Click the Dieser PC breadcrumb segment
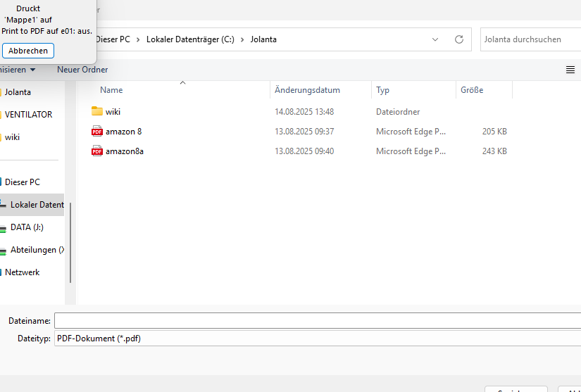The image size is (581, 392). (x=113, y=39)
